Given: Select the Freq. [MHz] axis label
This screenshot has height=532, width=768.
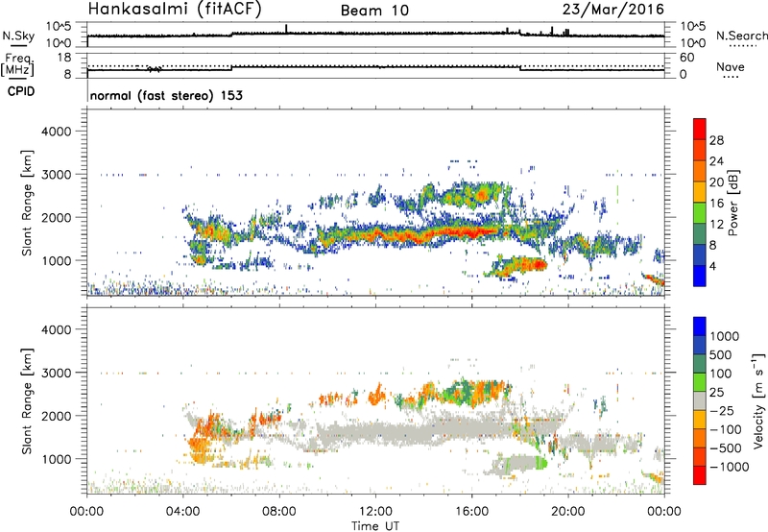Looking at the screenshot, I should [x=17, y=65].
